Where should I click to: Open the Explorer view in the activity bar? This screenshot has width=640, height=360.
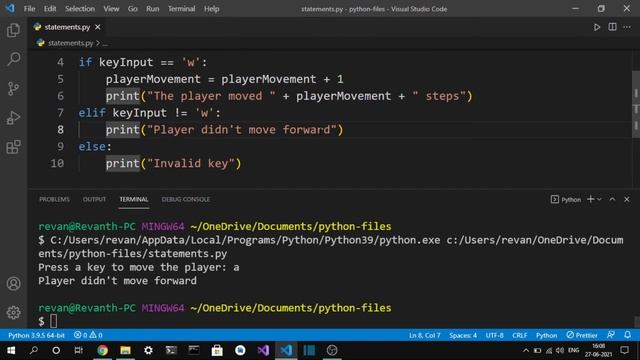coord(13,30)
